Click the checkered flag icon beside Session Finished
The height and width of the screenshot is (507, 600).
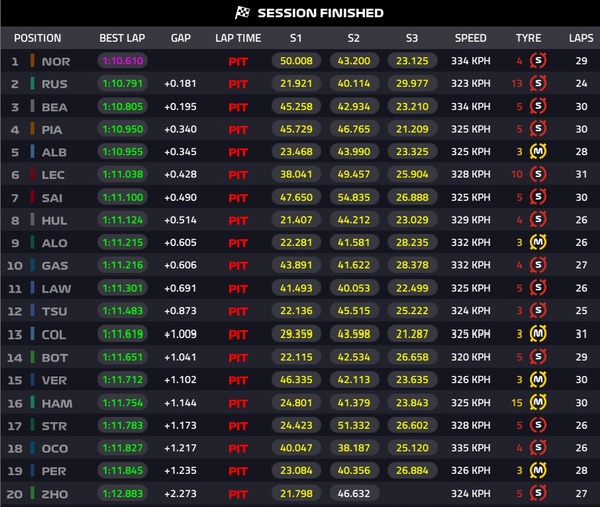pyautogui.click(x=242, y=13)
